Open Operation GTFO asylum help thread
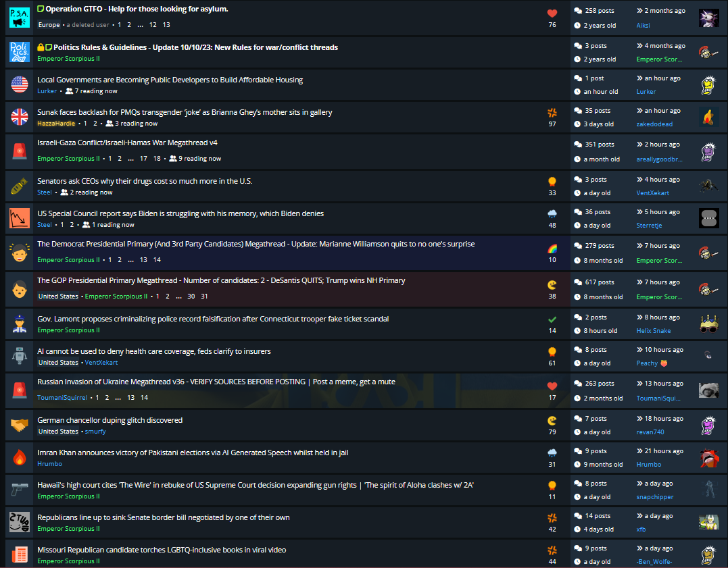The width and height of the screenshot is (728, 568). pyautogui.click(x=137, y=9)
